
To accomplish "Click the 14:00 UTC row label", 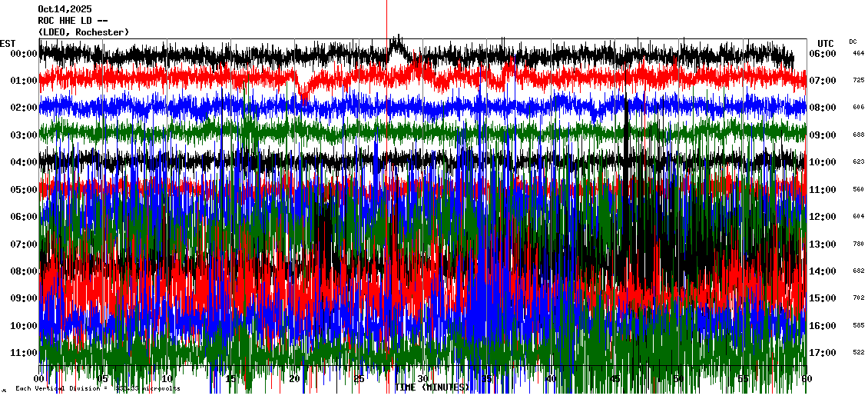I will pos(823,271).
